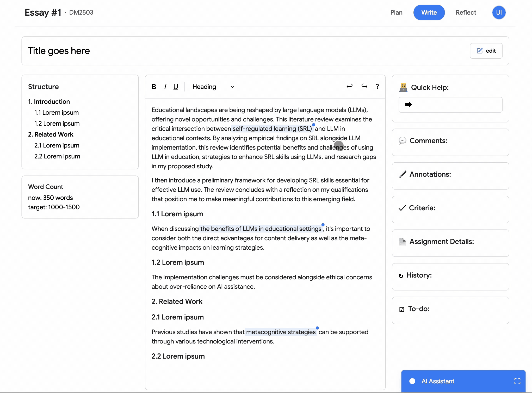Switch to the Reflect tab
The width and height of the screenshot is (532, 393).
tap(466, 13)
